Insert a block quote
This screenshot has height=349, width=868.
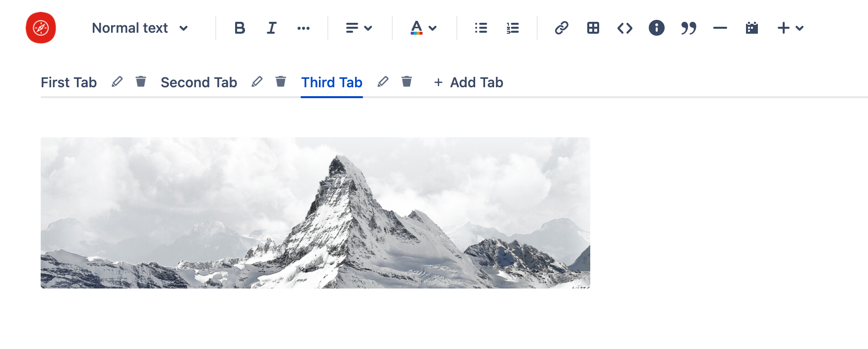688,28
